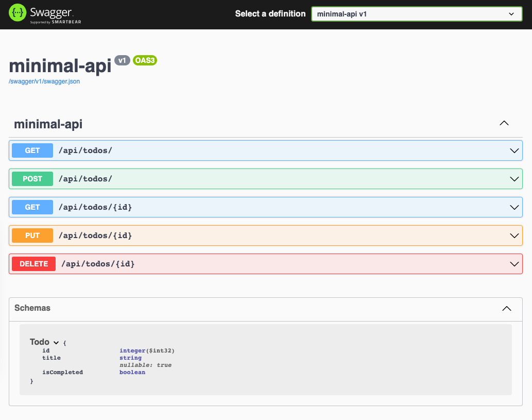Click the green POST method badge

[x=32, y=179]
